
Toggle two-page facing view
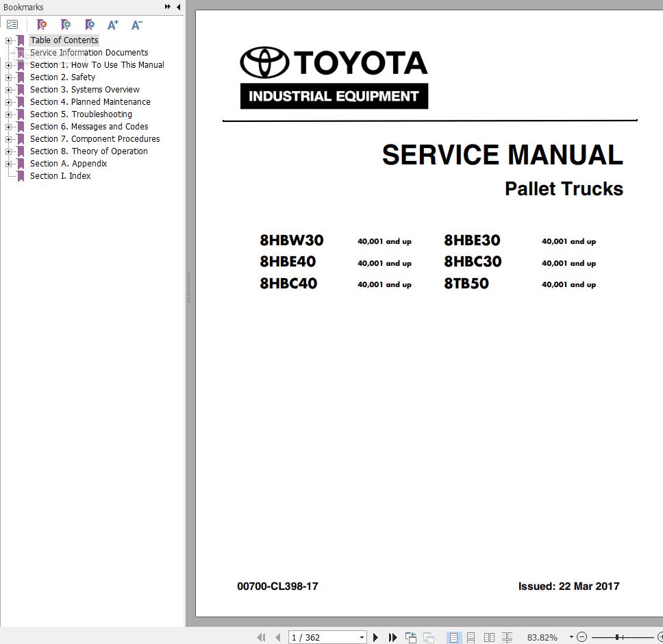pyautogui.click(x=489, y=637)
